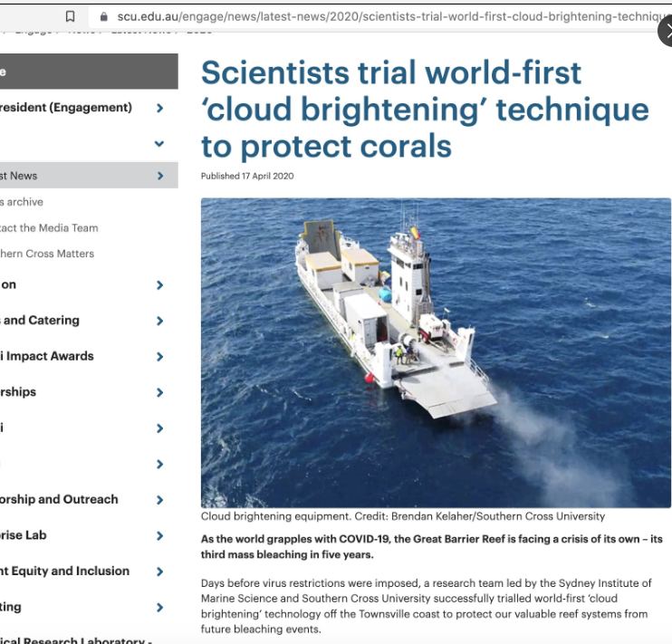This screenshot has height=644, width=672.
Task: Click the cloud brightening ship photo
Action: click(x=436, y=353)
